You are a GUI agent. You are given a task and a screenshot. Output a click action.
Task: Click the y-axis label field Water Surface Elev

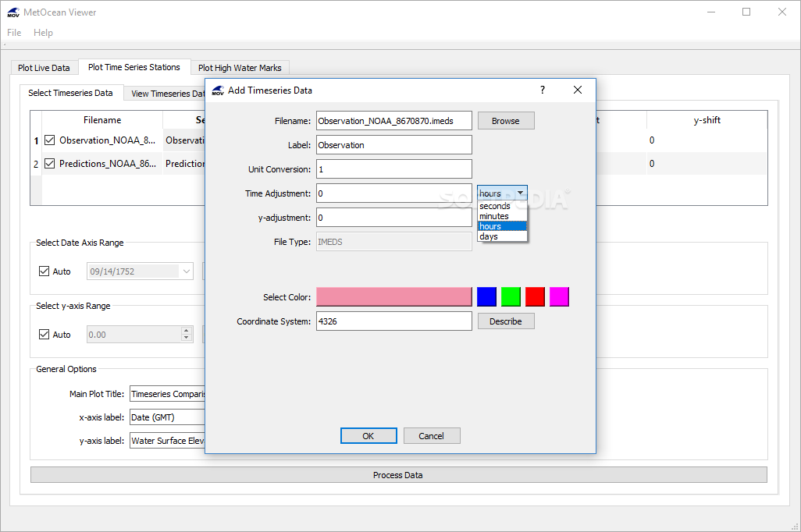click(x=168, y=441)
